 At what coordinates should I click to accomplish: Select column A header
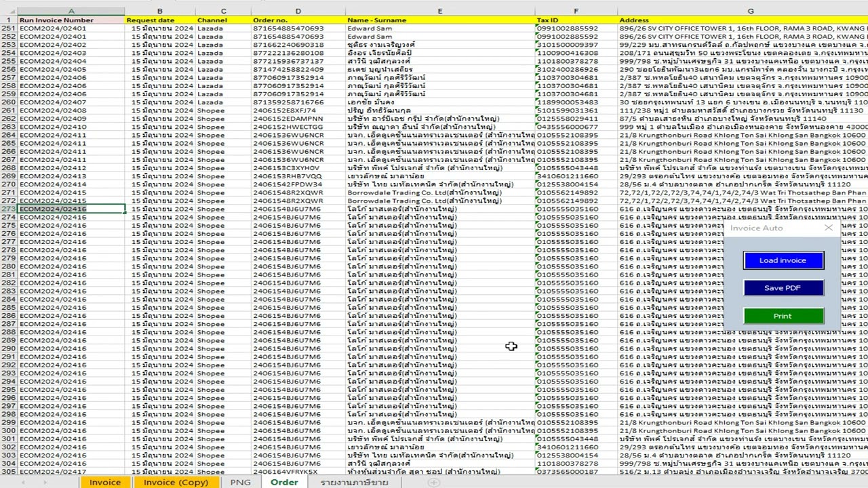pos(71,12)
